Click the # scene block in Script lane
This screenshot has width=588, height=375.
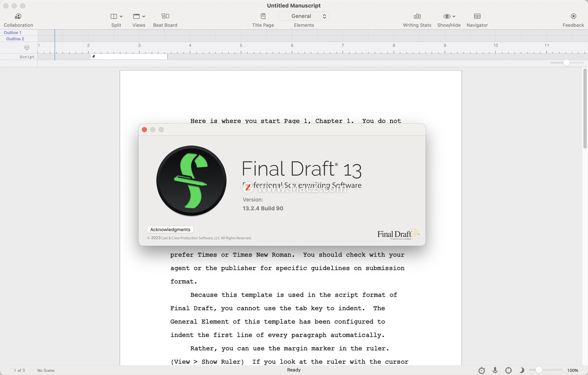tap(129, 57)
